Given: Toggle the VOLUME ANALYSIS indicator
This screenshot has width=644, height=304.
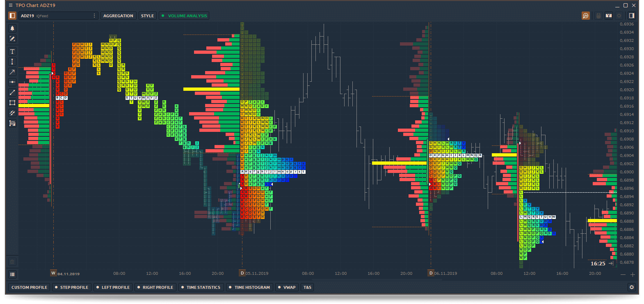Looking at the screenshot, I should [x=184, y=16].
